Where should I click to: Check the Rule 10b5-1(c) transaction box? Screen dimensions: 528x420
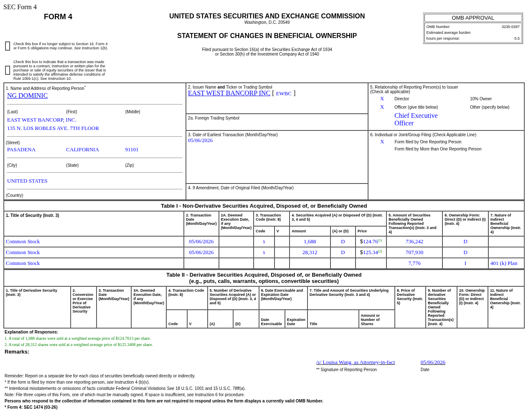pos(8,70)
